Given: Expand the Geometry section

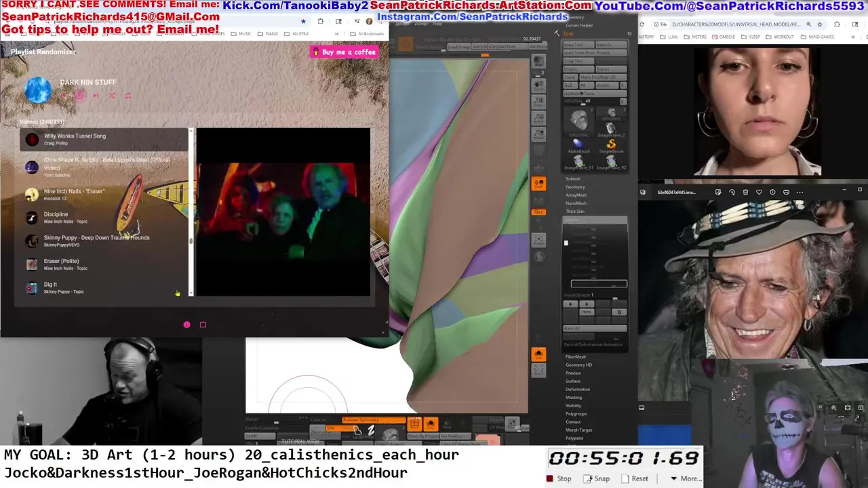Looking at the screenshot, I should point(575,187).
